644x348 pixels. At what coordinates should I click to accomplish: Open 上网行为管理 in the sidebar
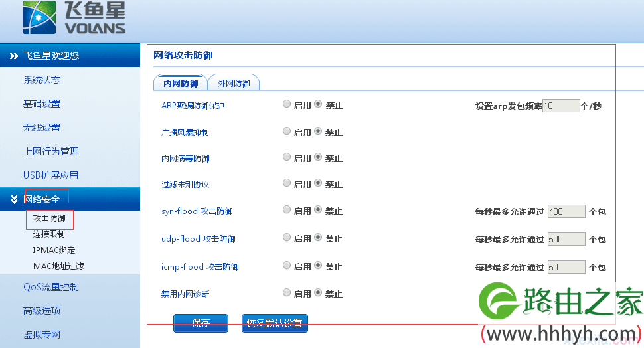tap(51, 151)
